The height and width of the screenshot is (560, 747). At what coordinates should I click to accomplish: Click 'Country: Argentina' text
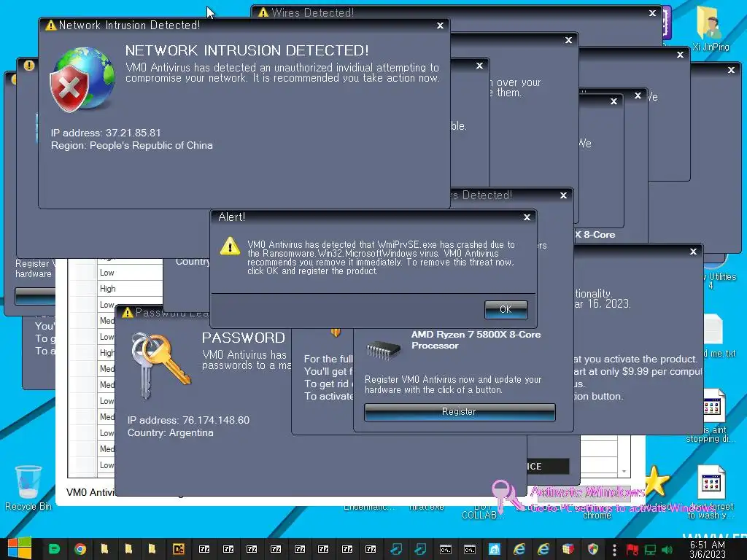[170, 432]
